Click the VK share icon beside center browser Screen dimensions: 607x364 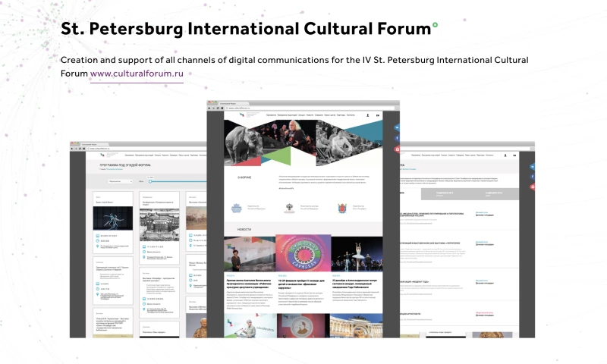(396, 127)
